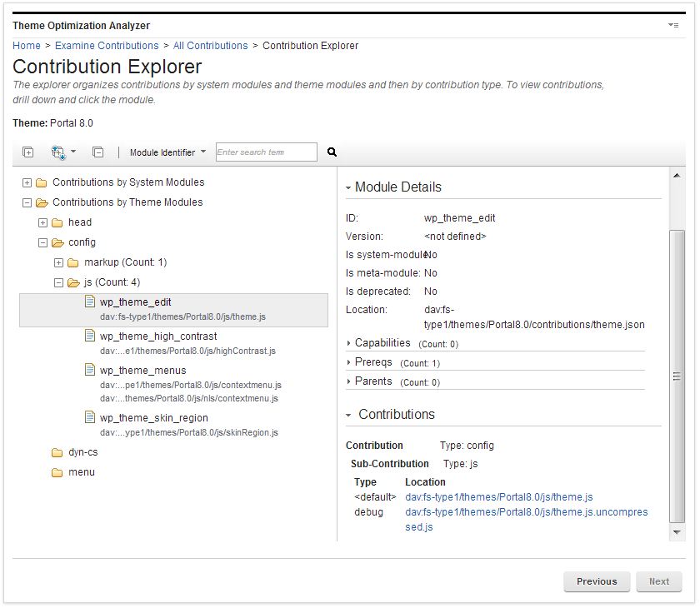Click the expand-all tree icon in toolbar
Image resolution: width=700 pixels, height=608 pixels.
pyautogui.click(x=27, y=152)
